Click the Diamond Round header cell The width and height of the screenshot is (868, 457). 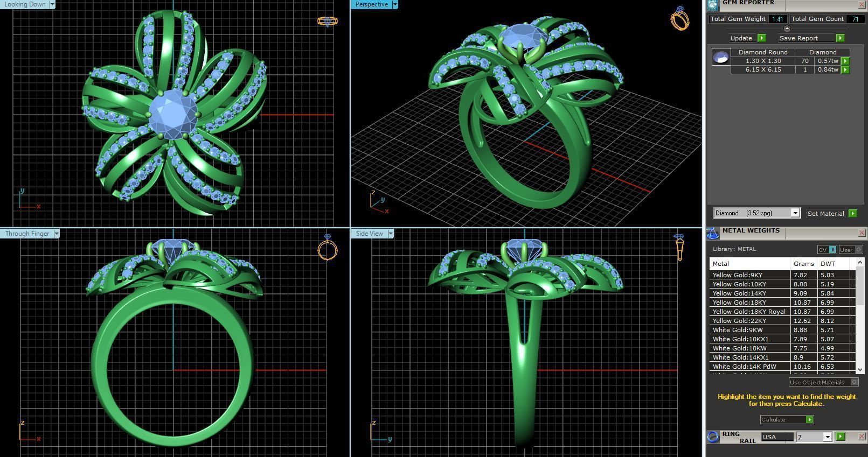pos(763,52)
